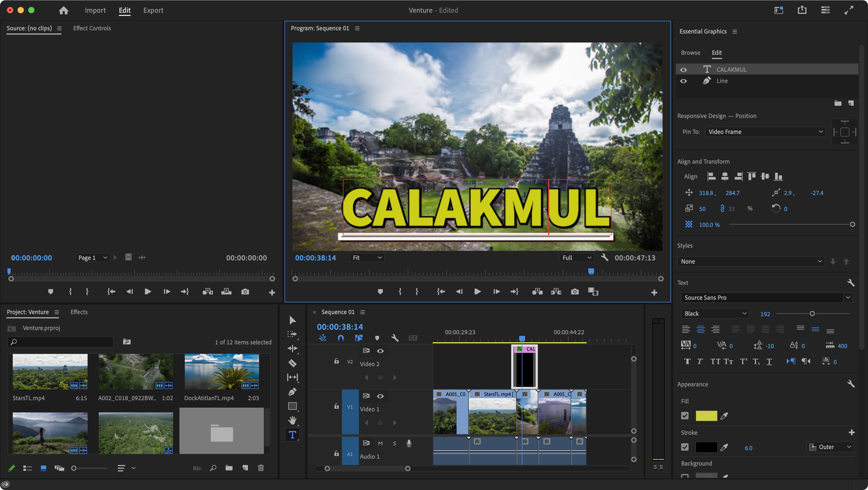Open the Export menu at the top
Viewport: 868px width, 490px height.
tap(153, 10)
